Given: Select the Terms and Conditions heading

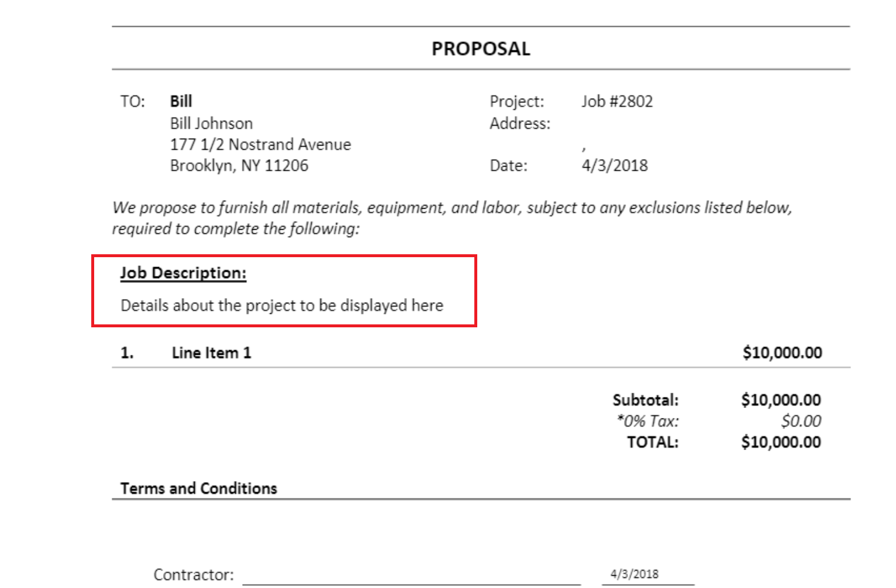Looking at the screenshot, I should (199, 488).
